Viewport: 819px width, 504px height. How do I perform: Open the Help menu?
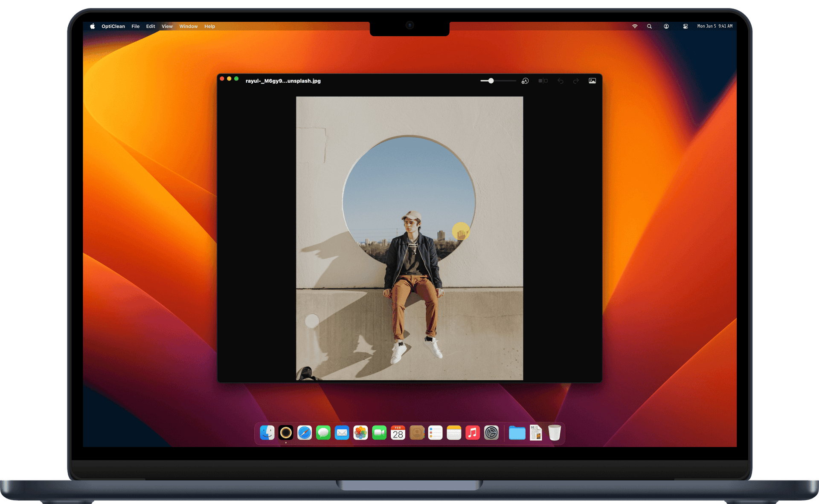(x=209, y=26)
